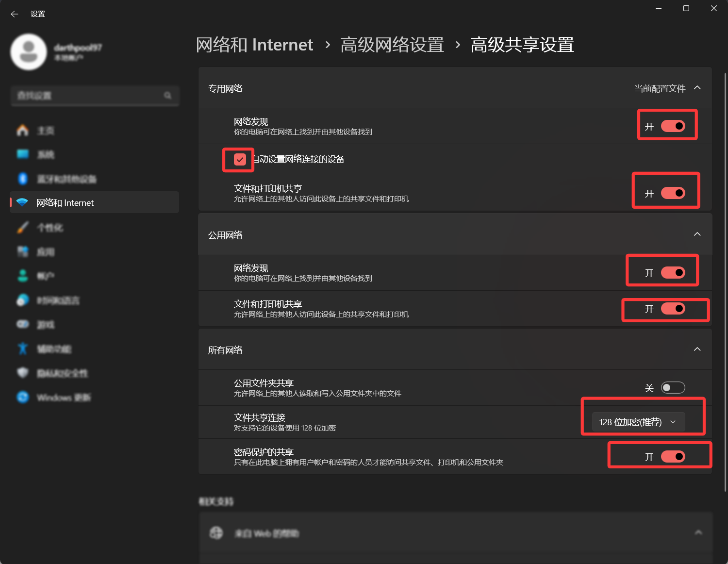Select the Bluetooth devices icon in sidebar
Screen dimensions: 728x564
coord(23,179)
